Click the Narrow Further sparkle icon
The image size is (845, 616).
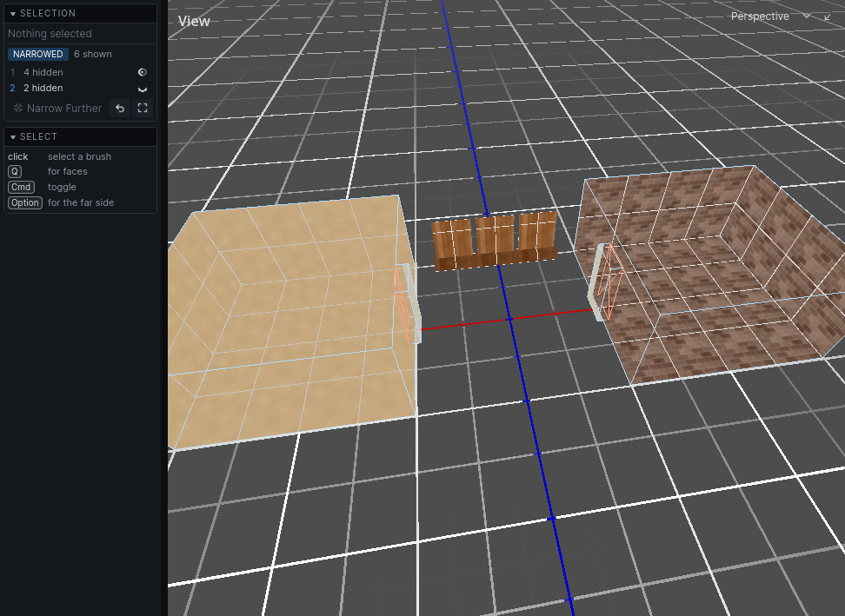coord(17,109)
